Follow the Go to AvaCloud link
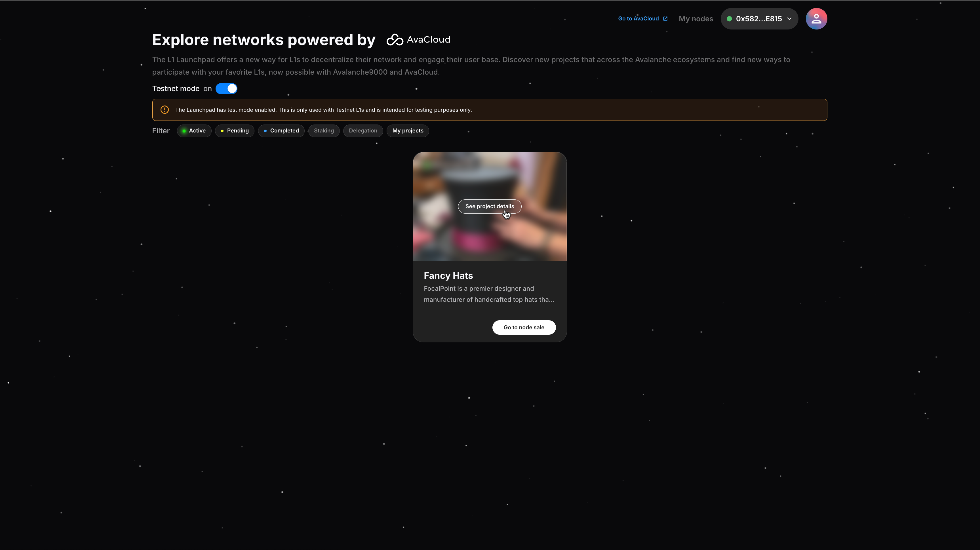980x550 pixels. 638,19
